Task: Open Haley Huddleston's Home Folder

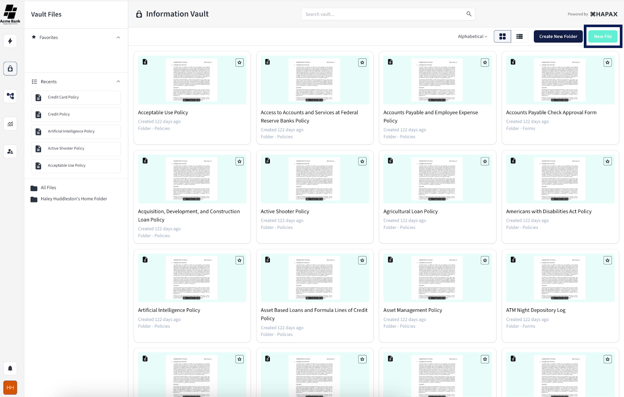Action: click(x=69, y=199)
